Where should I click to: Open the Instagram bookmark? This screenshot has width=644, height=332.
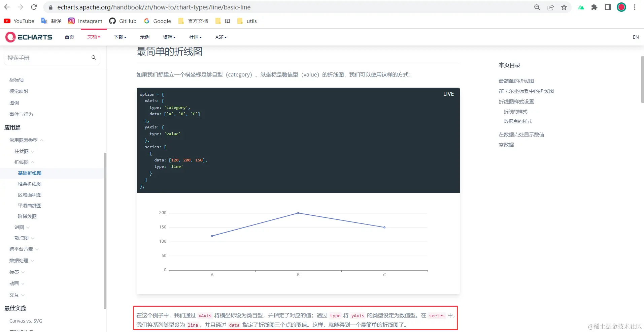(x=85, y=21)
